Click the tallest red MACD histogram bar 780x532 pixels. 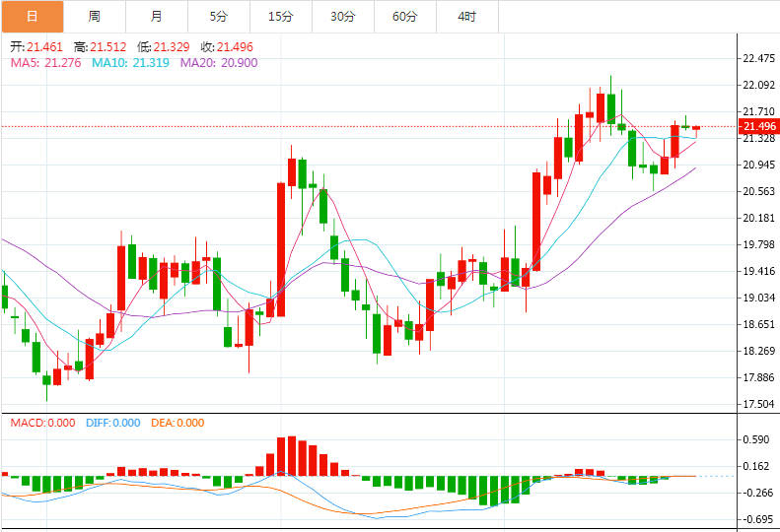[x=292, y=456]
